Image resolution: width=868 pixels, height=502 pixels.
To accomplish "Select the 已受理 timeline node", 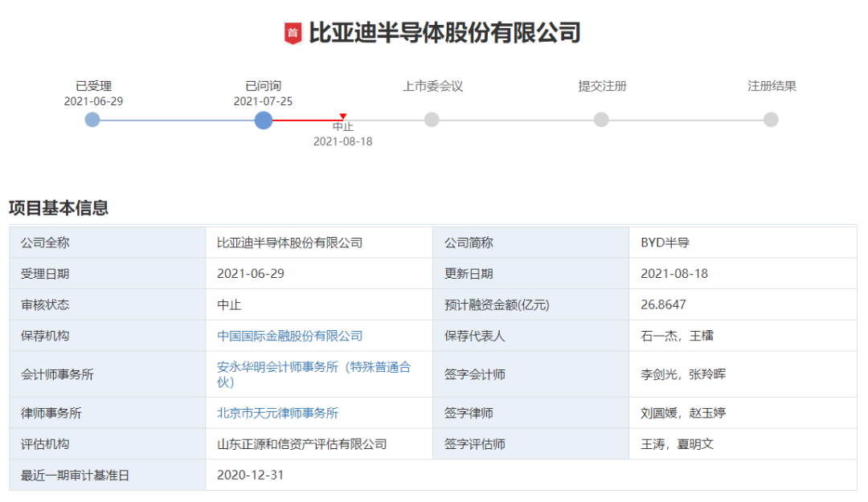I will point(92,120).
